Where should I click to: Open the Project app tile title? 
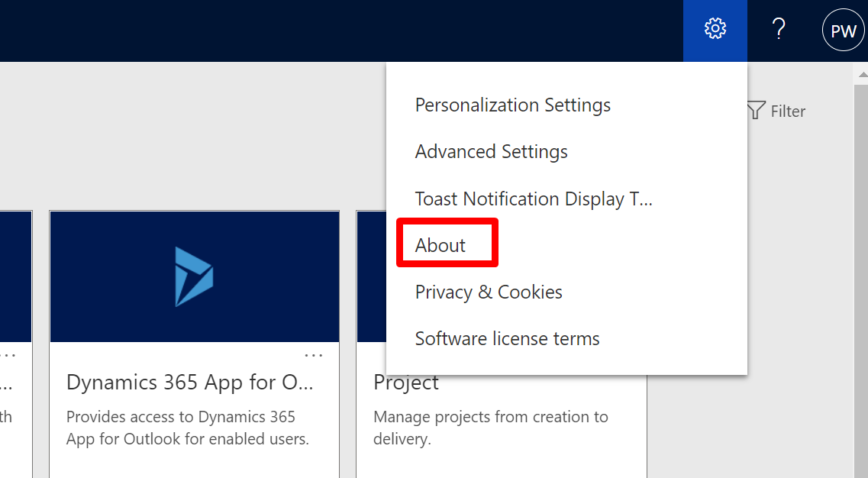click(406, 383)
